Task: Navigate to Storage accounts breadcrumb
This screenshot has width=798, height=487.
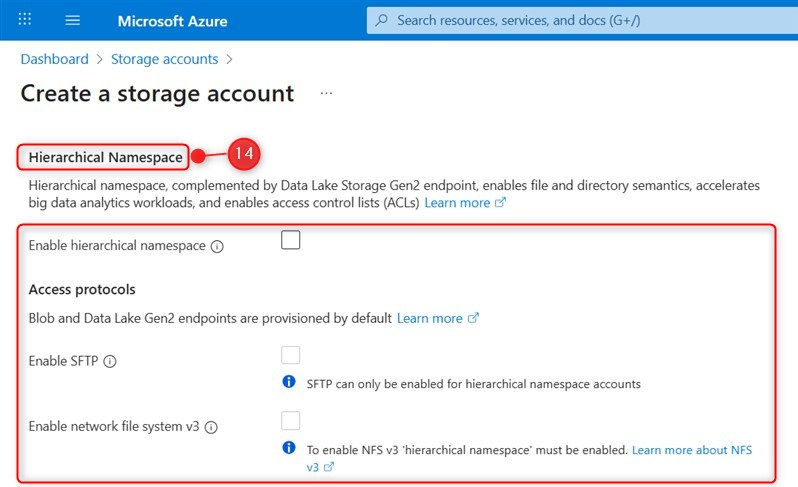Action: pyautogui.click(x=164, y=59)
